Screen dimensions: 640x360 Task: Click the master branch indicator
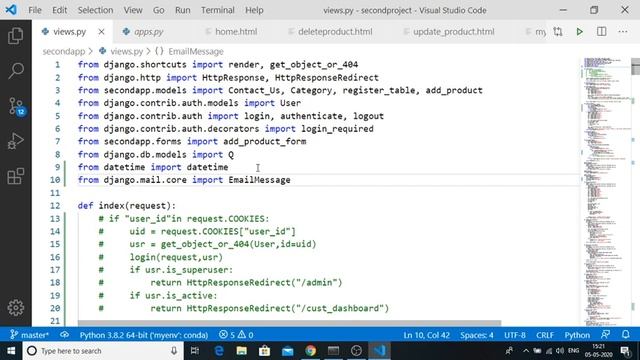point(29,335)
